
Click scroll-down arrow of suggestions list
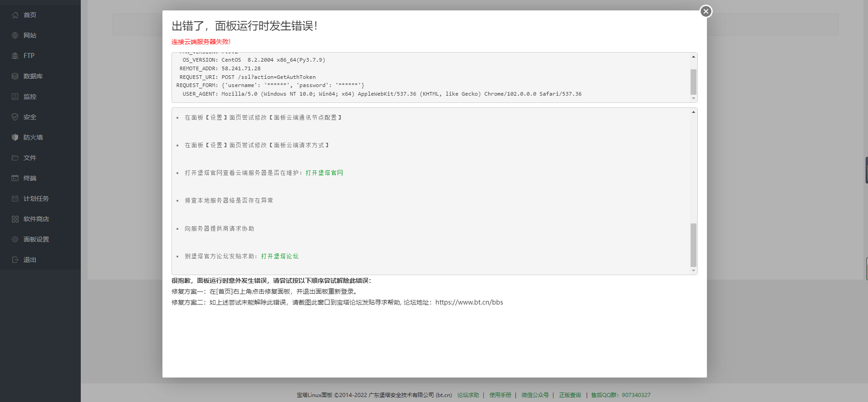coord(693,271)
